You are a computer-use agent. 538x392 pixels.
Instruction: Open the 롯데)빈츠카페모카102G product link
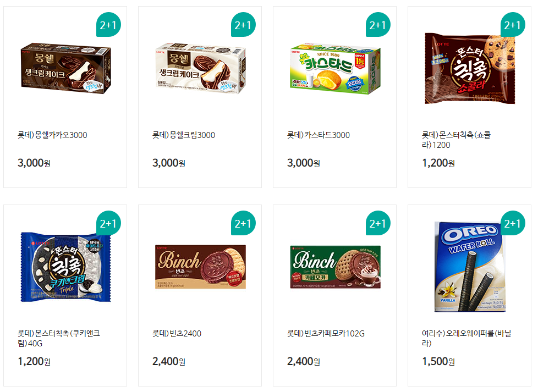click(326, 333)
